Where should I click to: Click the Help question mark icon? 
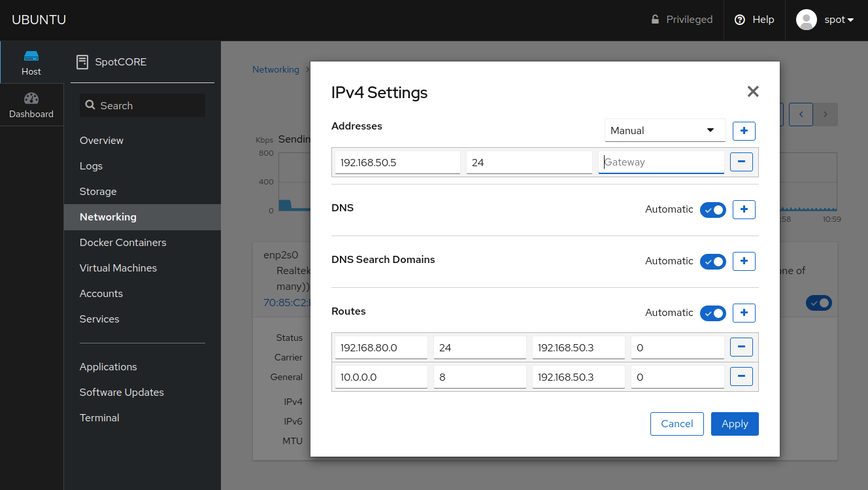click(x=740, y=20)
